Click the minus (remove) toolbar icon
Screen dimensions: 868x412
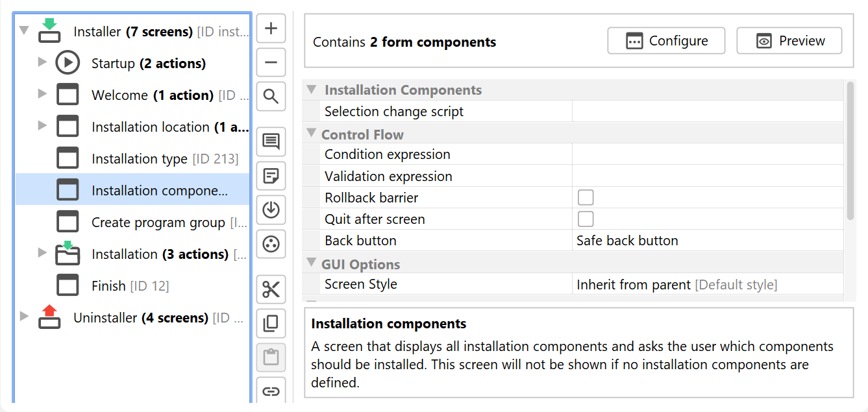(271, 63)
